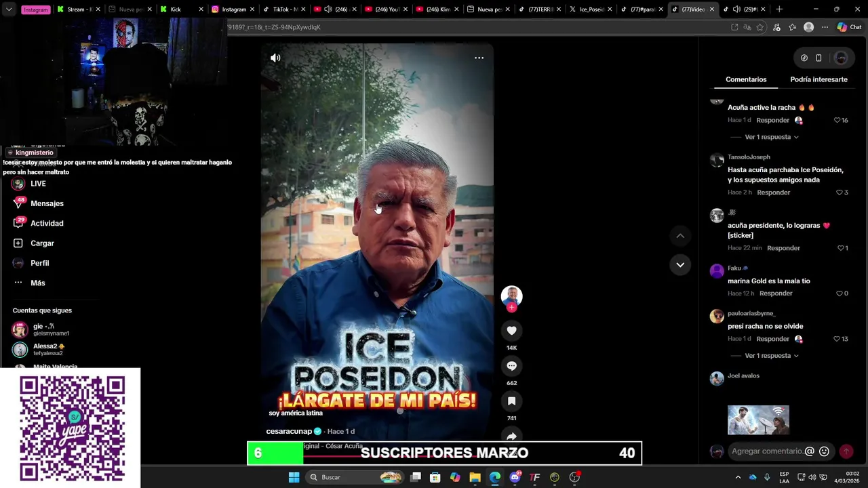Add page to favorites with star icon
This screenshot has width=868, height=488.
tap(760, 27)
